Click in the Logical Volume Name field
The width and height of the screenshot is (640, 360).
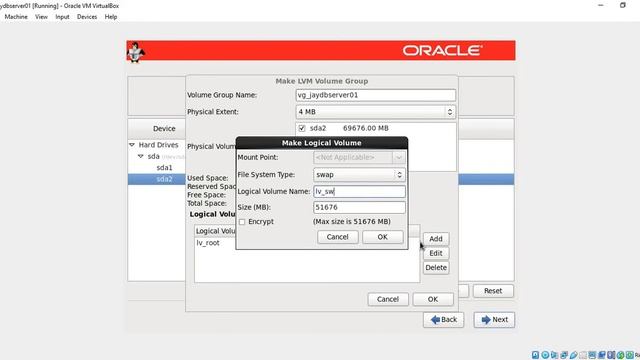pyautogui.click(x=359, y=191)
